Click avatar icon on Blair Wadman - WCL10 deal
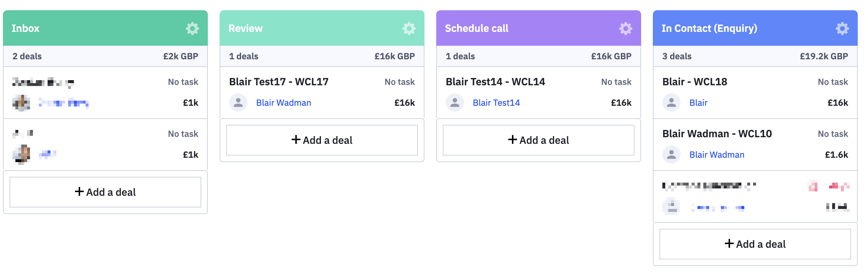The image size is (868, 273). pos(671,155)
